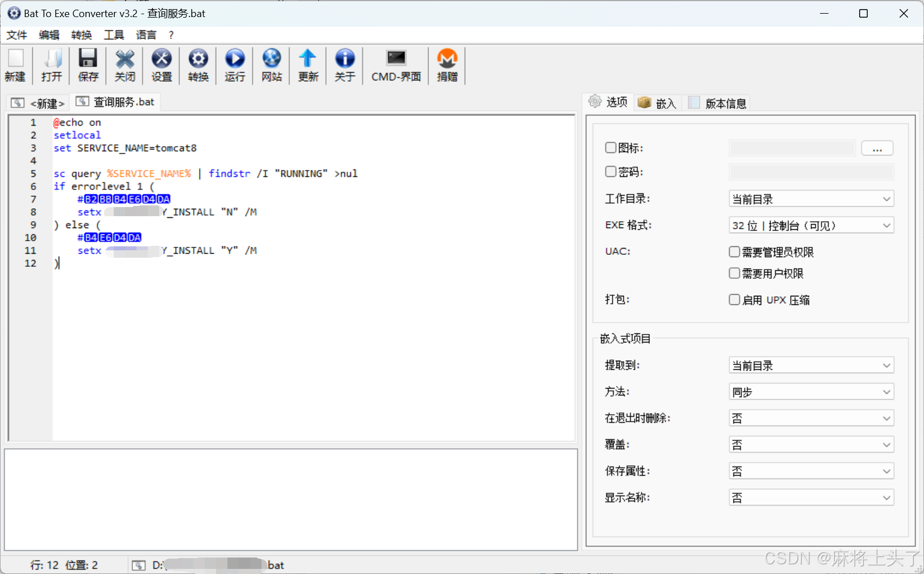Enable the 密码 (Password) checkbox
This screenshot has width=924, height=574.
coord(611,172)
